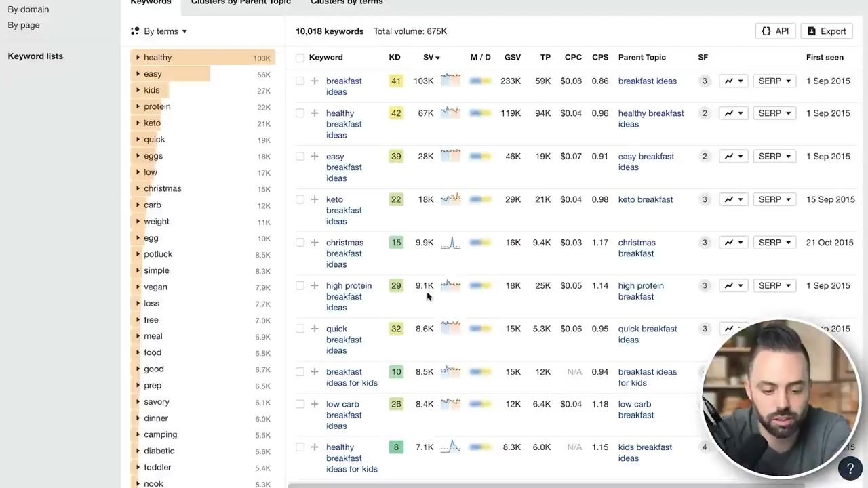Click KD score 41 badge

[x=396, y=81]
